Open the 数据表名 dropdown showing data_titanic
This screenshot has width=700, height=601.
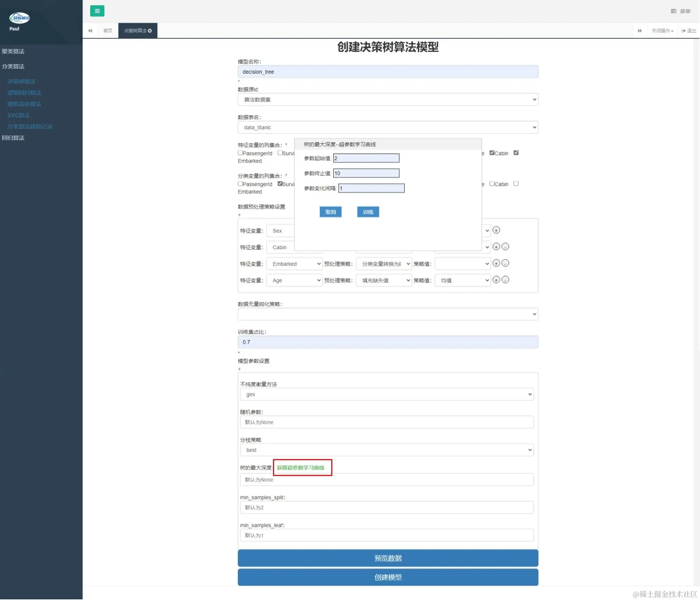point(388,127)
